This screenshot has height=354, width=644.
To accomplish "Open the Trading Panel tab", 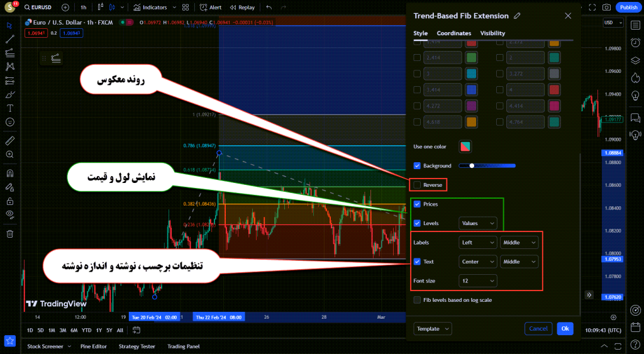I will 183,346.
